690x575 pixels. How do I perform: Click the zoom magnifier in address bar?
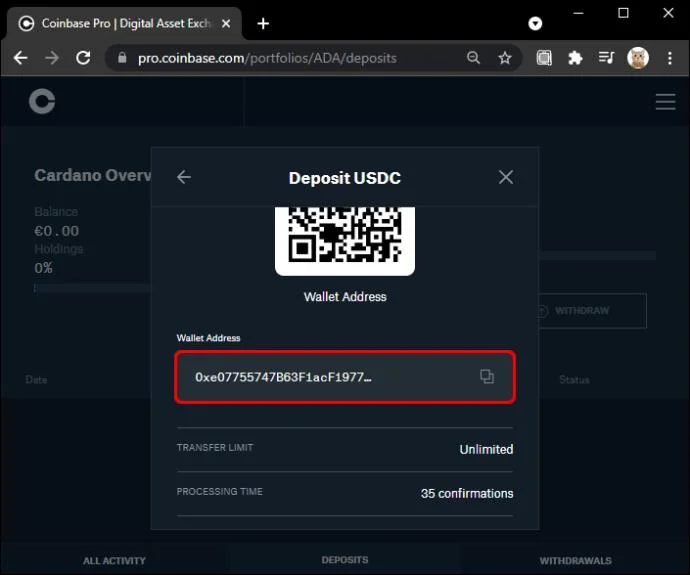pyautogui.click(x=473, y=58)
